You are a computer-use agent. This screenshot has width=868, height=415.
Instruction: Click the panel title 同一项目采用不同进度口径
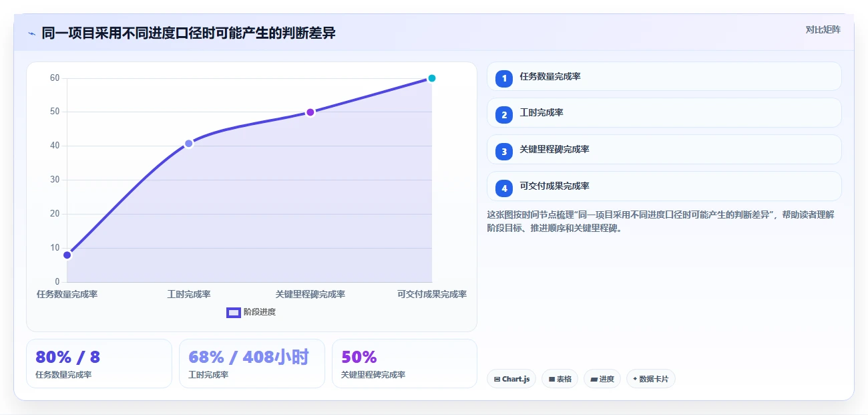[x=188, y=33]
